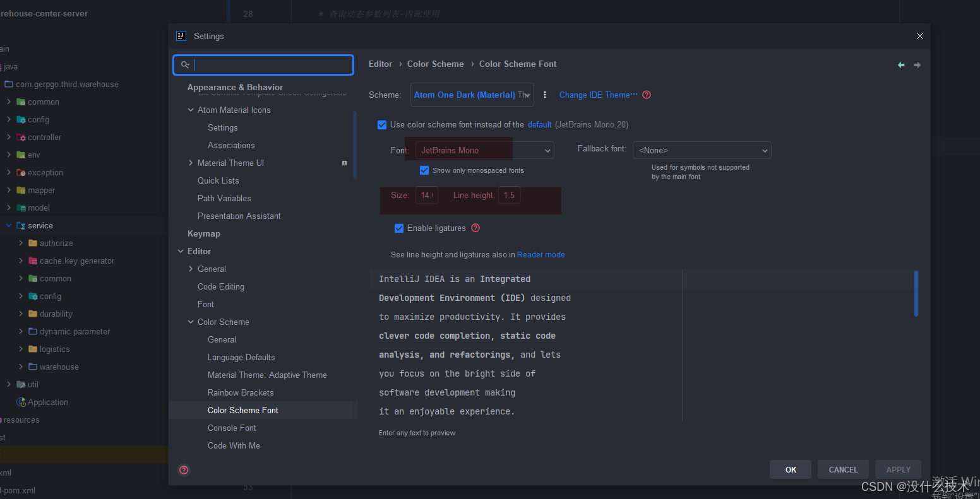Collapse the Editor settings section

tap(181, 251)
